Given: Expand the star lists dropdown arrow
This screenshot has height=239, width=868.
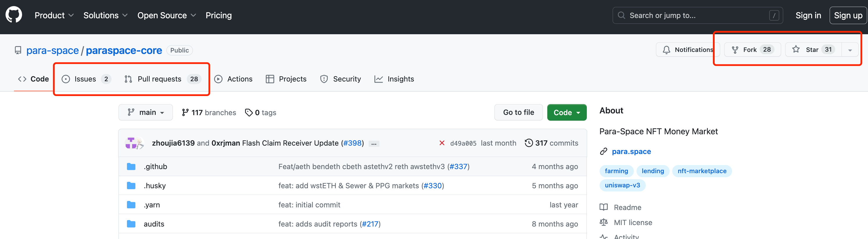Looking at the screenshot, I should click(850, 50).
